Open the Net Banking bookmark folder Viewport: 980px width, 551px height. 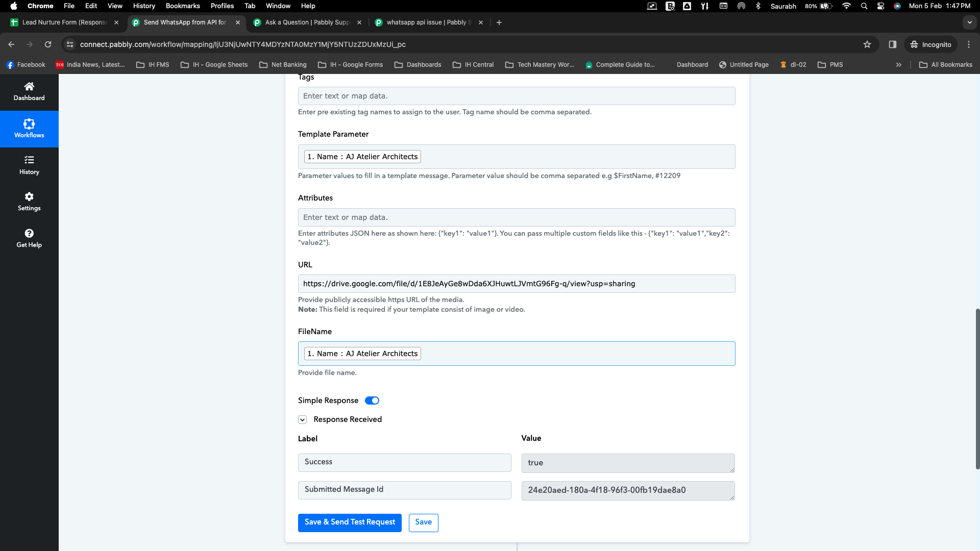(283, 65)
